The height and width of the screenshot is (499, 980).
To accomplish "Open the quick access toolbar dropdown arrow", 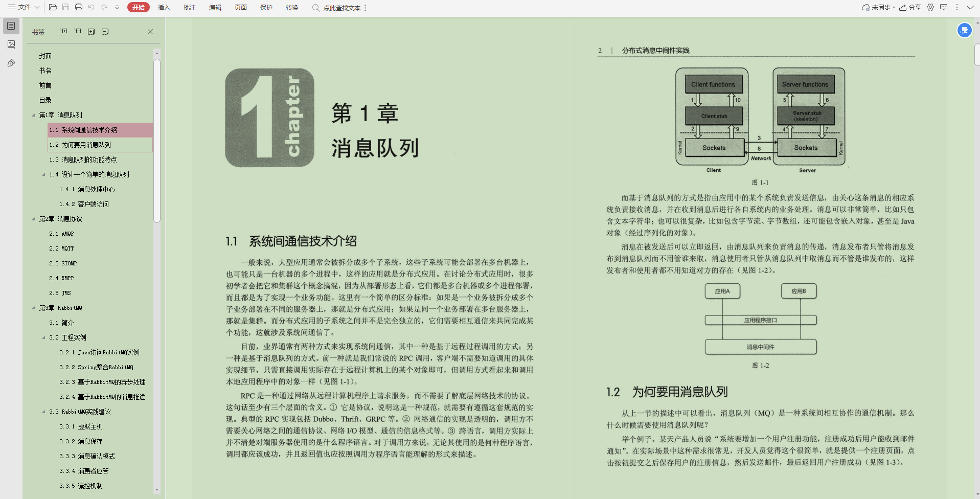I will (x=117, y=8).
